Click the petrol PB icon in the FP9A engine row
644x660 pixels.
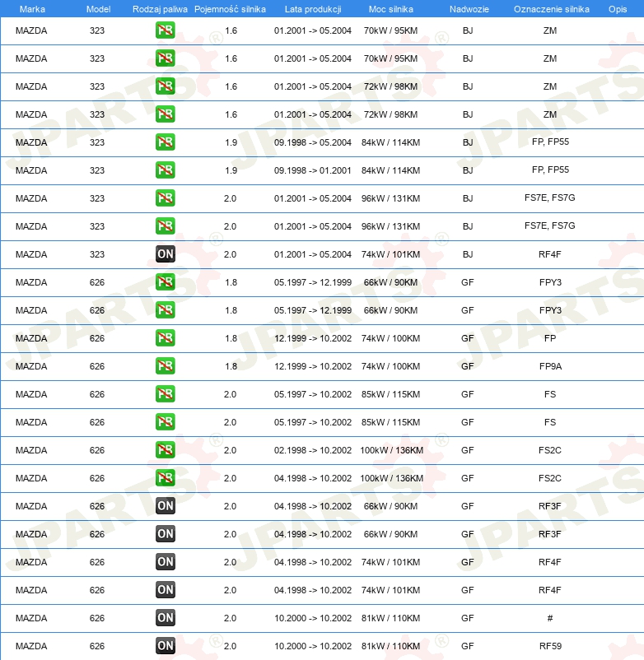165,365
